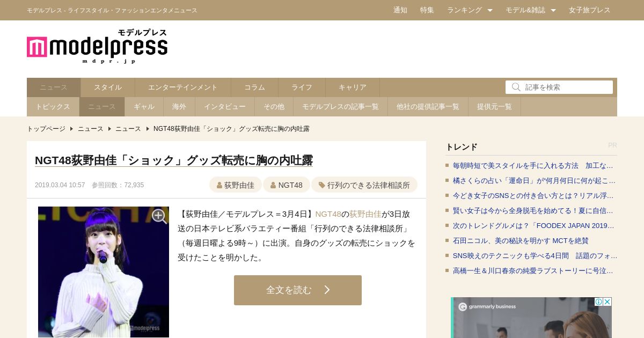Open the 海外 sub-tab
The height and width of the screenshot is (338, 644).
(179, 107)
